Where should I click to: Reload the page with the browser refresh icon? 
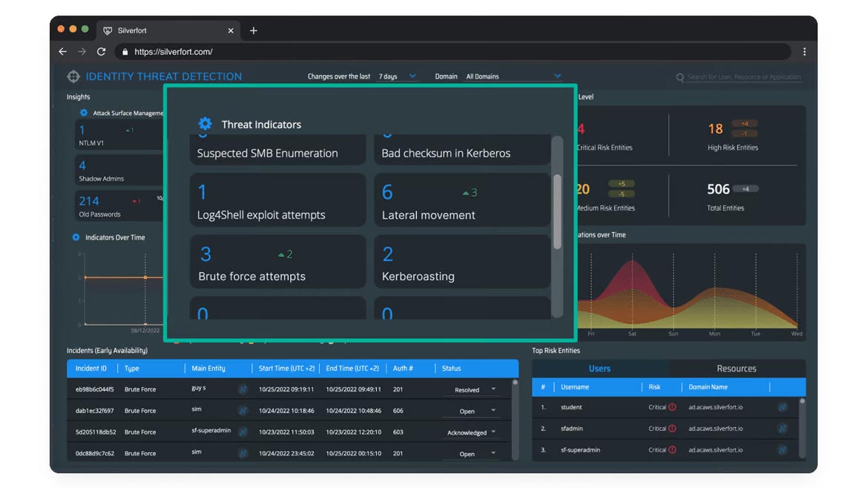pyautogui.click(x=102, y=52)
